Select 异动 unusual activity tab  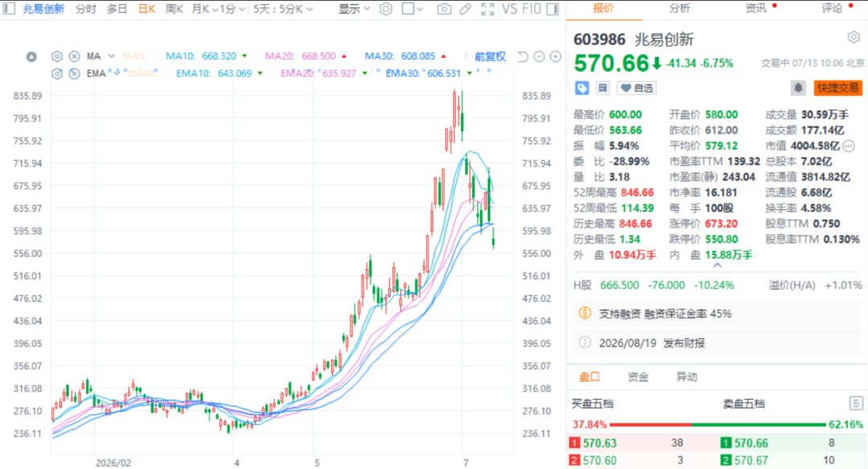(686, 376)
